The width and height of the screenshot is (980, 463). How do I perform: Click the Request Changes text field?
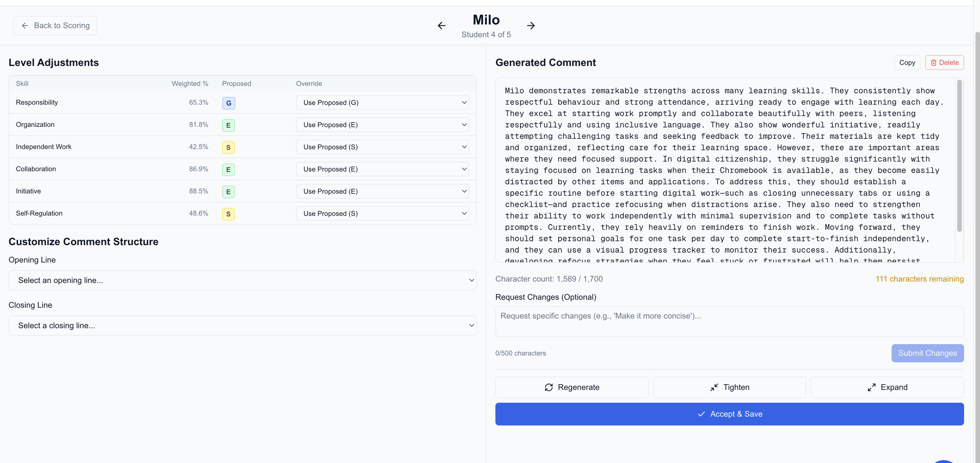point(729,321)
